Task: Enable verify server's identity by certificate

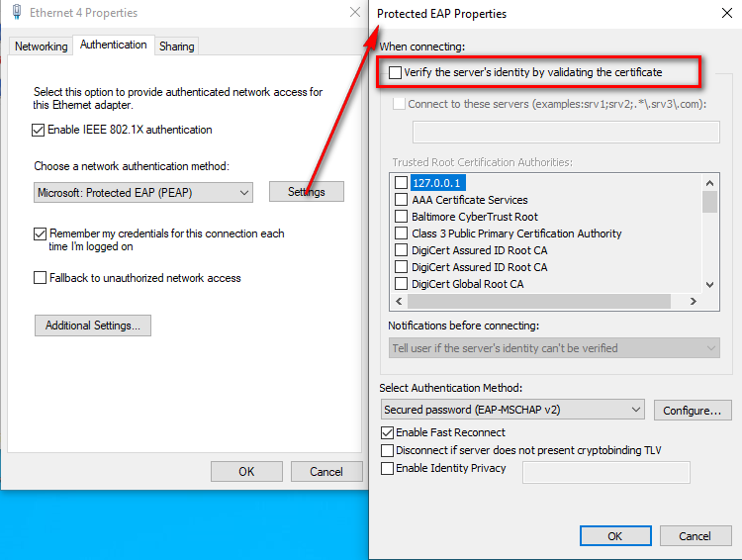Action: pos(395,72)
